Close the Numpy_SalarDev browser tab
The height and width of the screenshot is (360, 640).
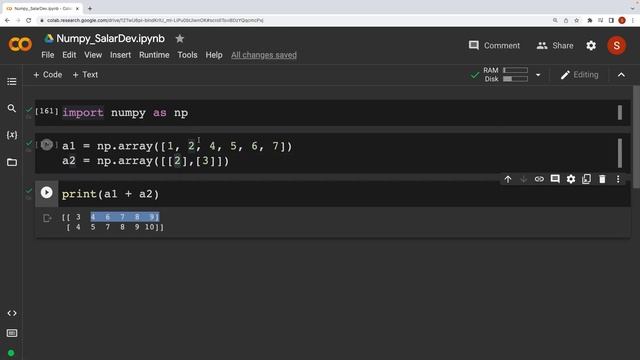pos(77,8)
